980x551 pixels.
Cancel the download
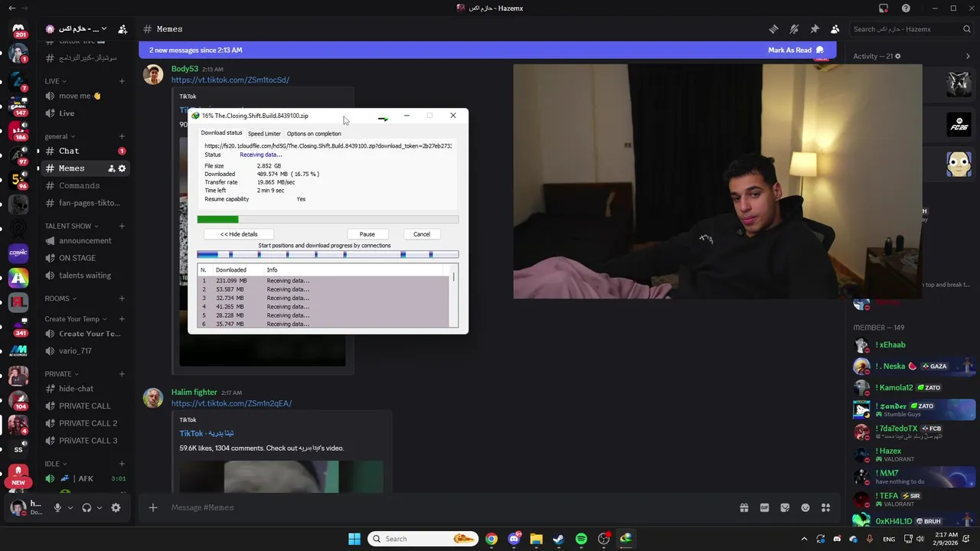click(x=422, y=234)
